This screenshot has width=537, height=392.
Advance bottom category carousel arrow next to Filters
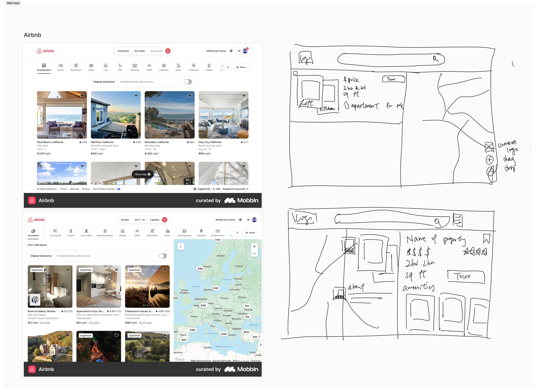pos(237,233)
